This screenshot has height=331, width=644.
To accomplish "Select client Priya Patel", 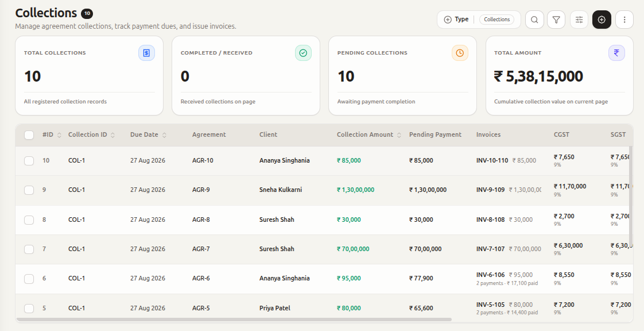I will coord(275,308).
